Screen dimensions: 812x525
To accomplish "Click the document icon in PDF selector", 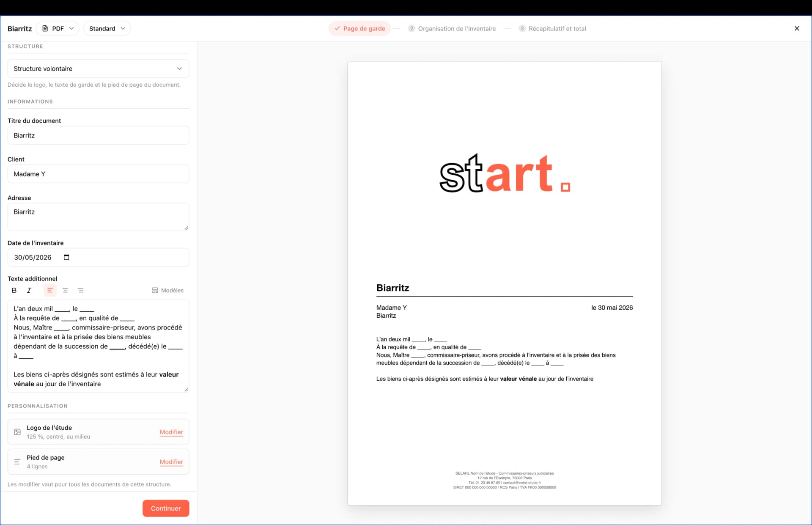I will pos(45,28).
